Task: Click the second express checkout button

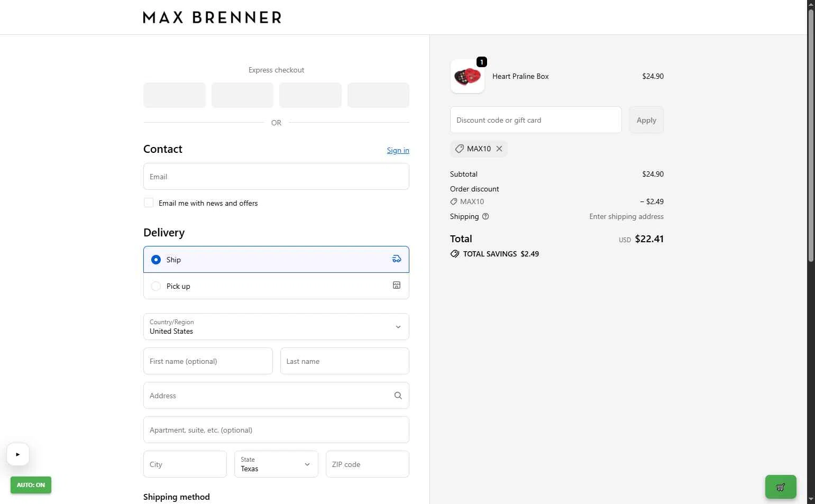Action: click(242, 95)
